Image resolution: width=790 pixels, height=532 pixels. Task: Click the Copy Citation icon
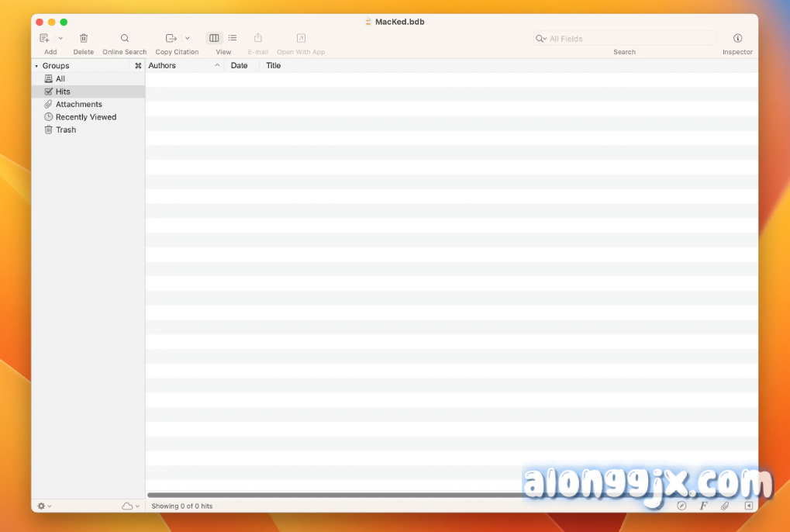171,38
